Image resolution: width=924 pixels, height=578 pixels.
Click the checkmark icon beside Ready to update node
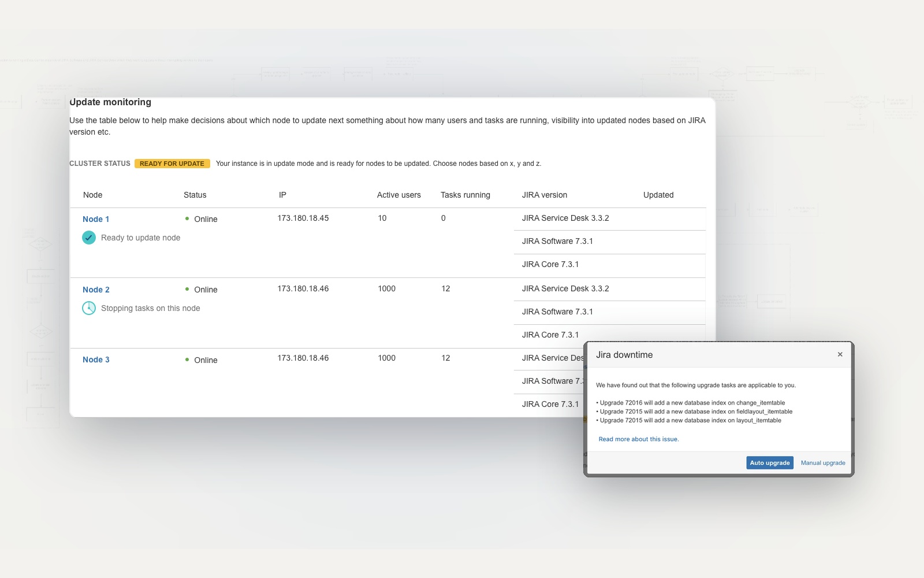point(89,238)
